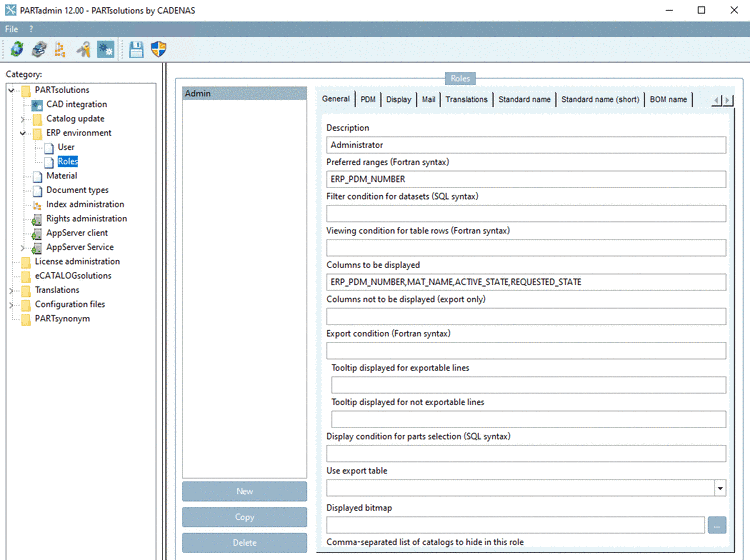Select the Translations tree item

point(57,290)
